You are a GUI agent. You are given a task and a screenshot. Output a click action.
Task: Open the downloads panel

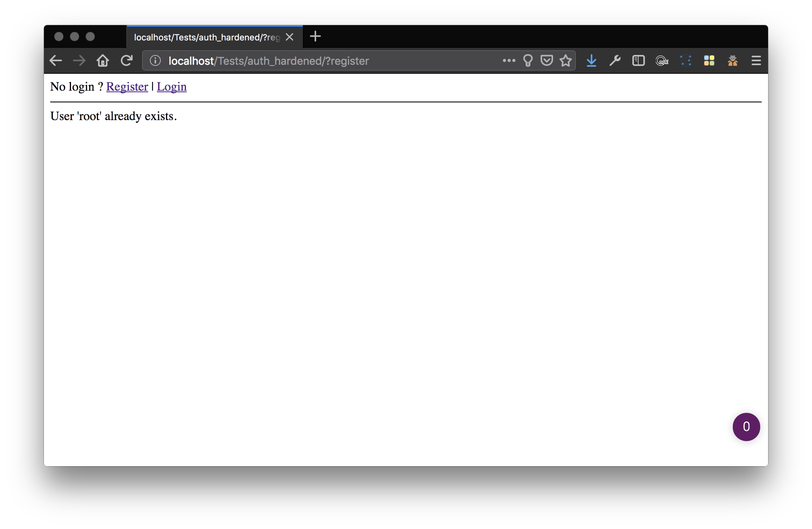pos(592,61)
